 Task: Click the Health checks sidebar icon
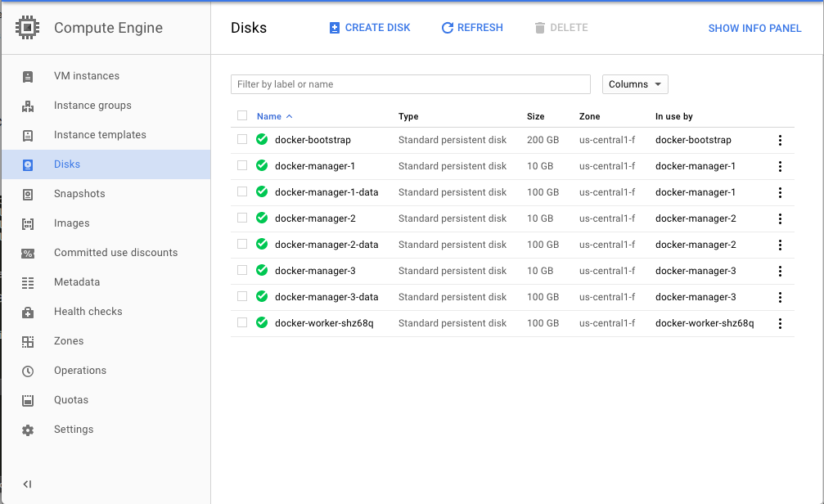coord(28,313)
